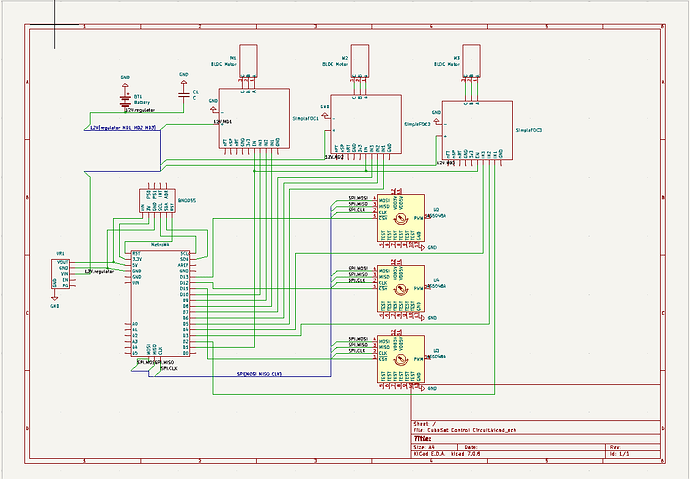
Task: Click the GND symbol beneath encoder U3
Action: [428, 388]
